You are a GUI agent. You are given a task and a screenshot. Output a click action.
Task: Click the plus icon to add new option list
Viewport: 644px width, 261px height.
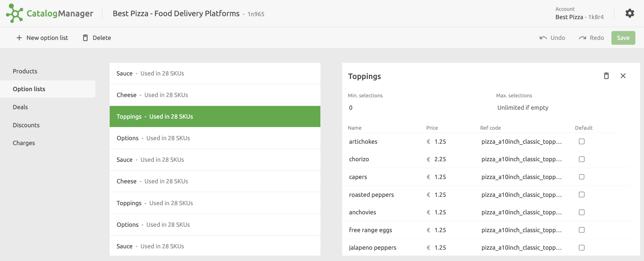coord(19,38)
